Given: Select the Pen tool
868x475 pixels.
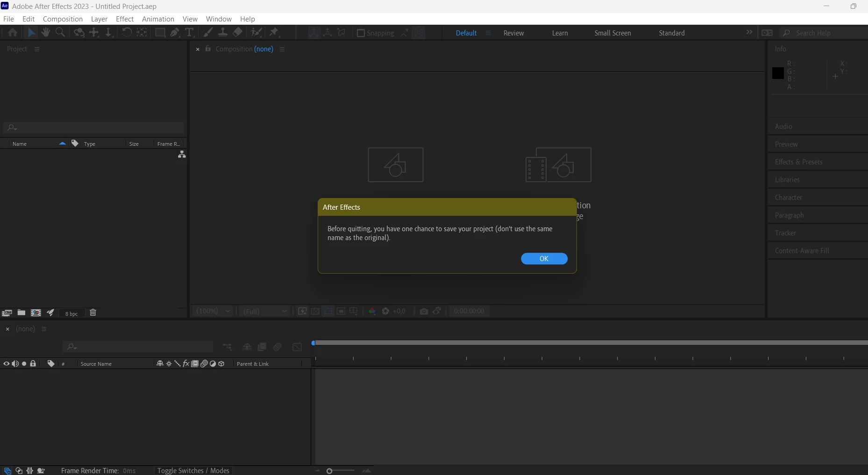Looking at the screenshot, I should tap(175, 32).
